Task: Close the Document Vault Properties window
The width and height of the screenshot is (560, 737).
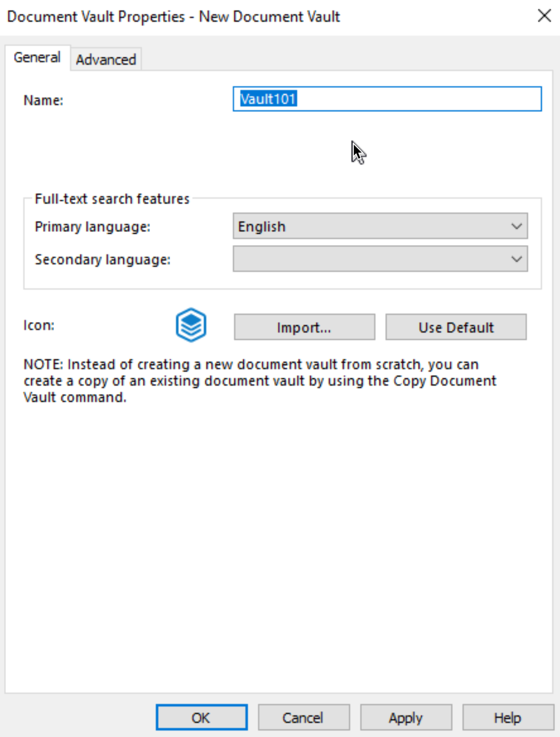Action: pos(544,16)
